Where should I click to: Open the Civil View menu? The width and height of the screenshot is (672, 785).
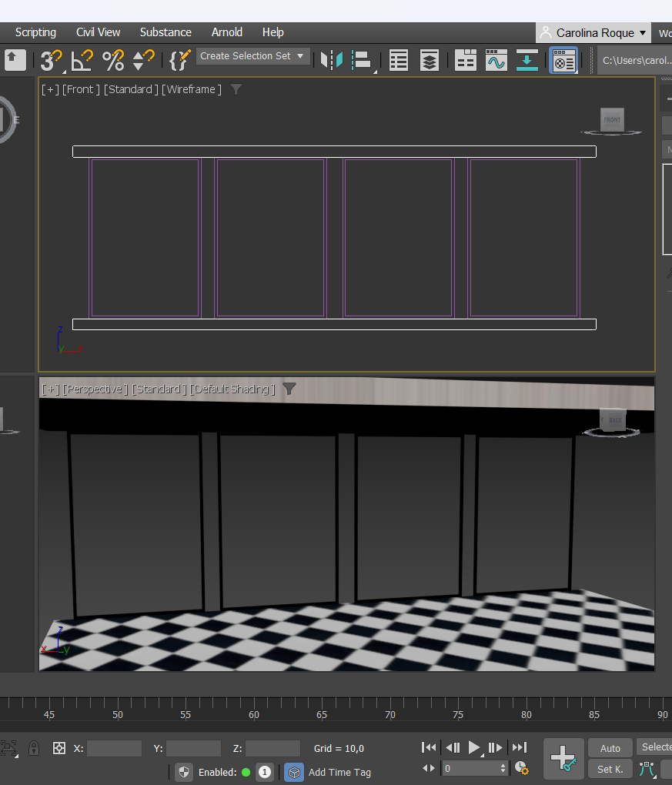(x=98, y=32)
